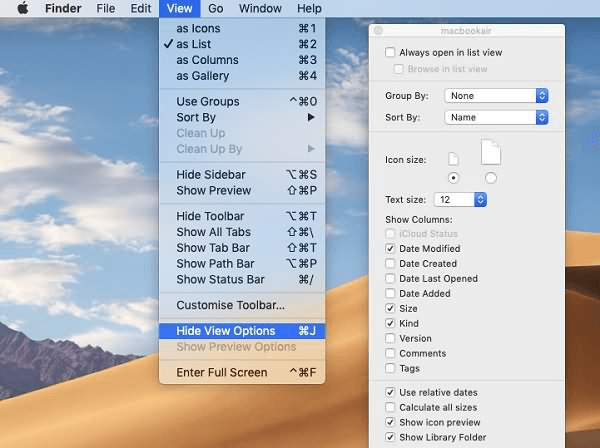Check the Tags column
Viewport: 600px width, 448px height.
point(390,368)
